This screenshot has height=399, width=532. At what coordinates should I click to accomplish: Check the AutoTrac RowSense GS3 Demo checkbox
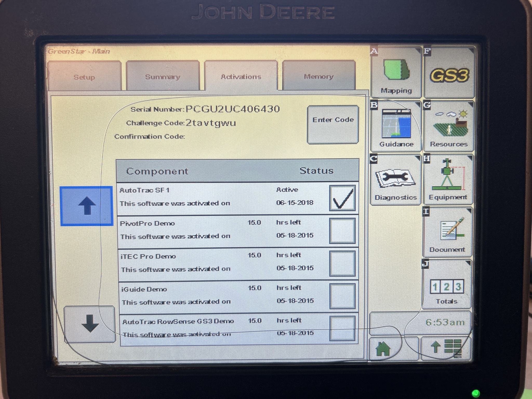click(342, 328)
